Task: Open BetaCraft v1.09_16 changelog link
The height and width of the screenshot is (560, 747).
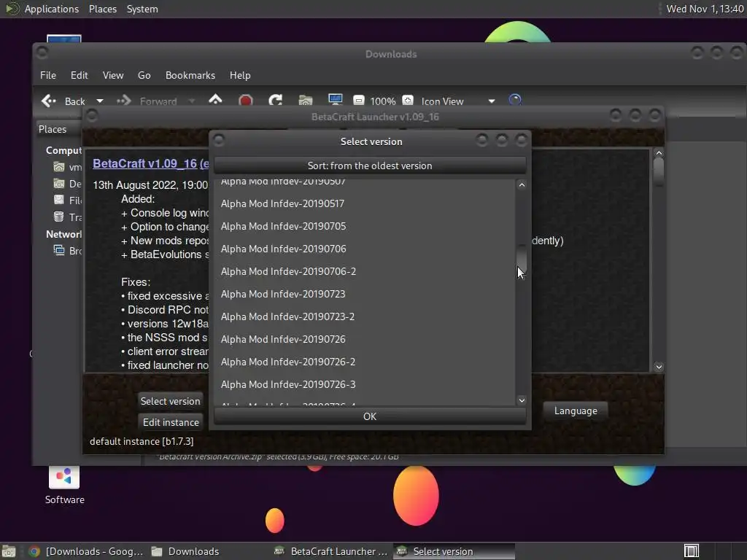Action: pos(150,163)
